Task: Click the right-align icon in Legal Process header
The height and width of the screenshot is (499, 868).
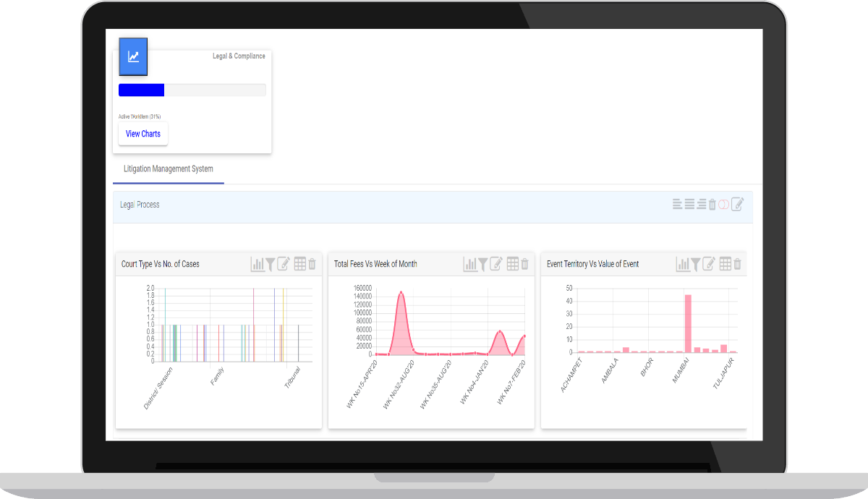Action: (702, 204)
